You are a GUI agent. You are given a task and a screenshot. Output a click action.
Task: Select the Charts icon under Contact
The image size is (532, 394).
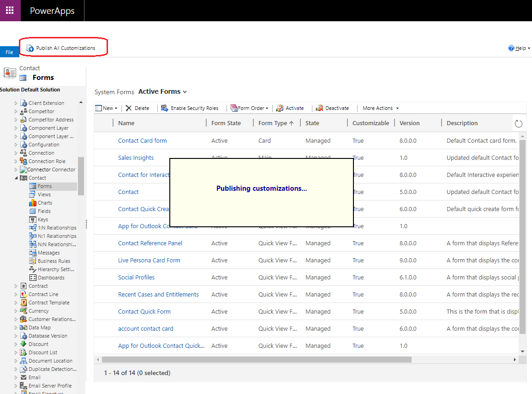click(x=33, y=203)
